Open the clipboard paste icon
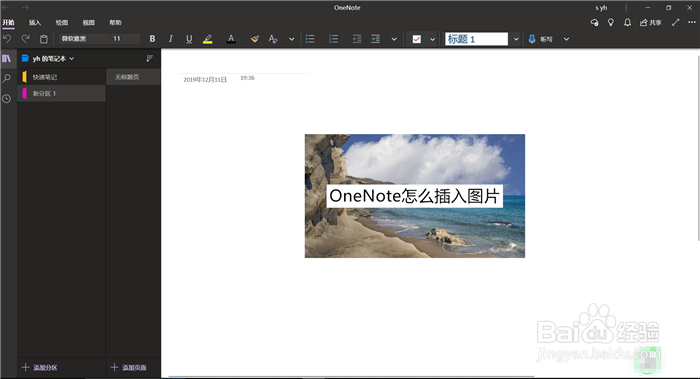 pos(44,39)
